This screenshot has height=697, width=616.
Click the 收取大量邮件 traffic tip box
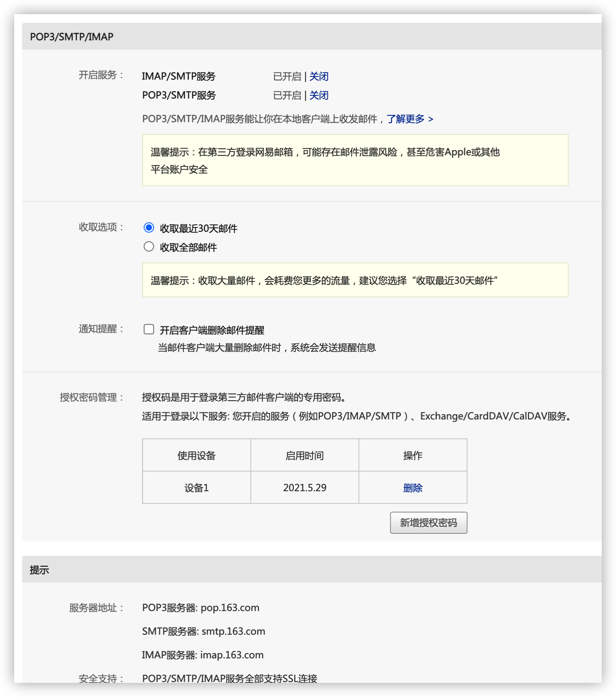point(355,280)
